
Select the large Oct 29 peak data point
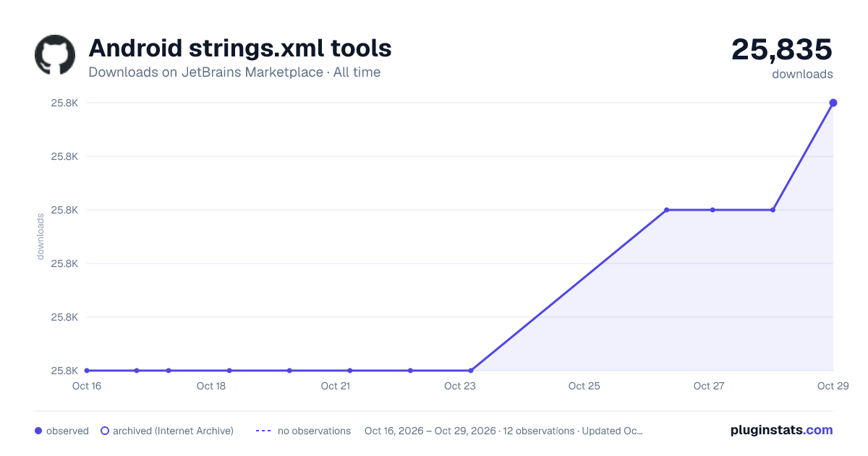click(833, 103)
